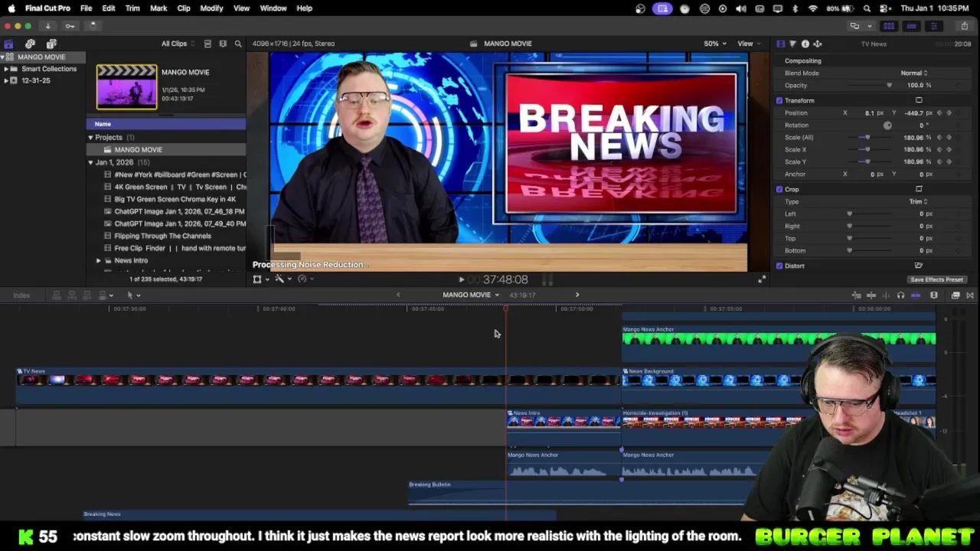This screenshot has height=551, width=980.
Task: Expand the News Intro compound clip
Action: point(98,261)
